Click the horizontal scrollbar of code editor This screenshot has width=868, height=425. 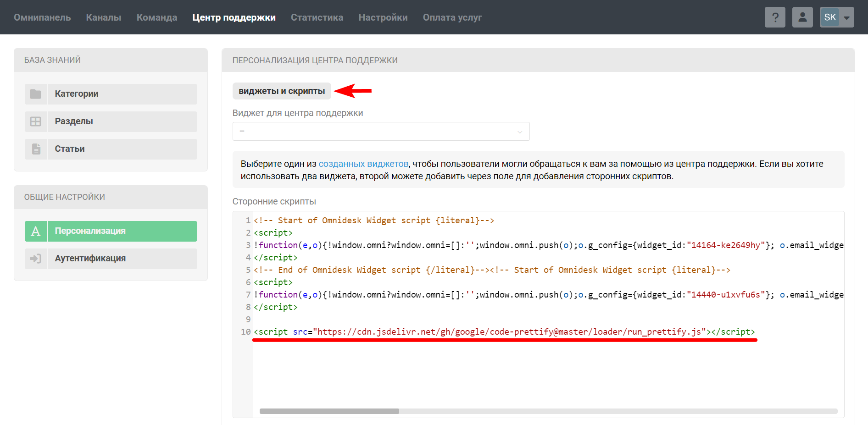tap(329, 411)
